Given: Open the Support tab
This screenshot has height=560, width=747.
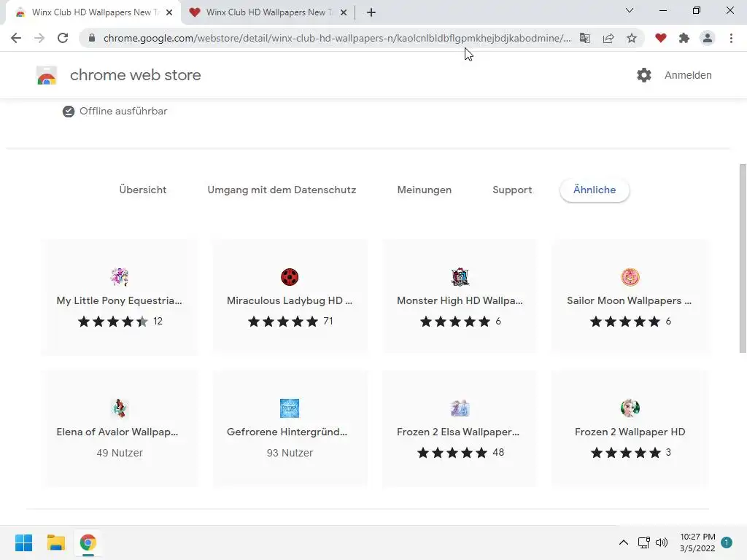Looking at the screenshot, I should click(512, 190).
